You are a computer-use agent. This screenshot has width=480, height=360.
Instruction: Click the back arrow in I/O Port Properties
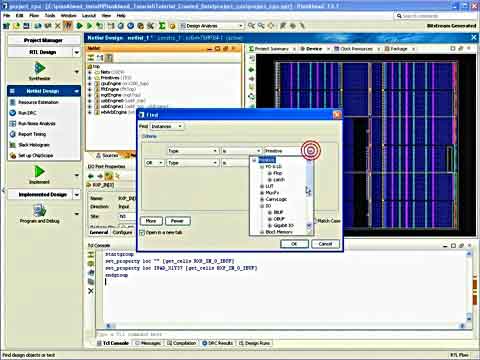coord(91,176)
